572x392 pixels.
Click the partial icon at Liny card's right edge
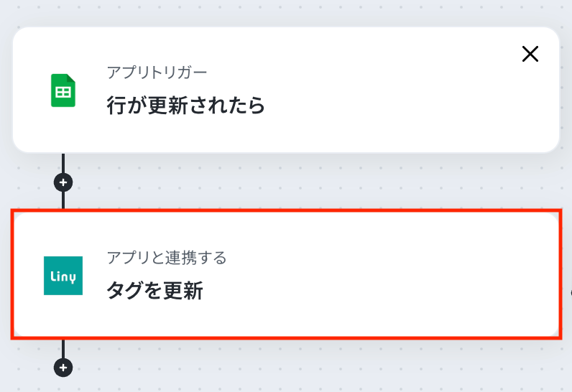tap(570, 293)
